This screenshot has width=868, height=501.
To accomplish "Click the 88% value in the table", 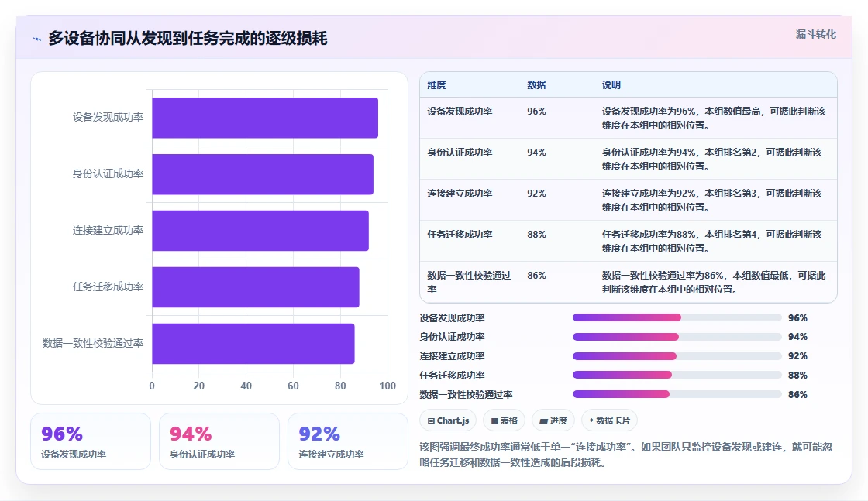I will tap(536, 234).
